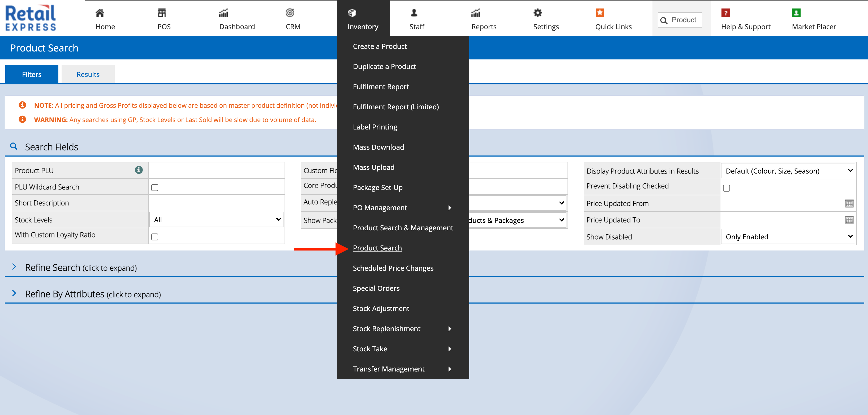The image size is (868, 415).
Task: Open the POS store icon
Action: click(x=162, y=13)
